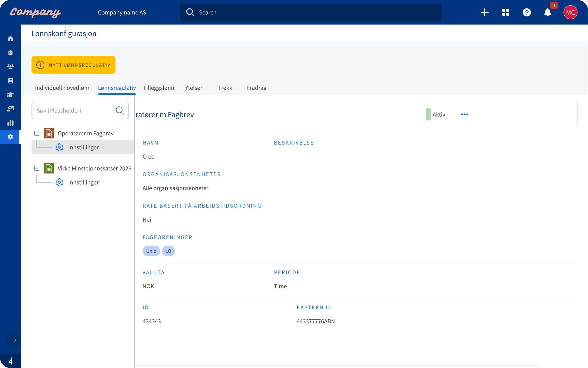Click the ID value 434343
This screenshot has height=368, width=588.
click(x=152, y=321)
